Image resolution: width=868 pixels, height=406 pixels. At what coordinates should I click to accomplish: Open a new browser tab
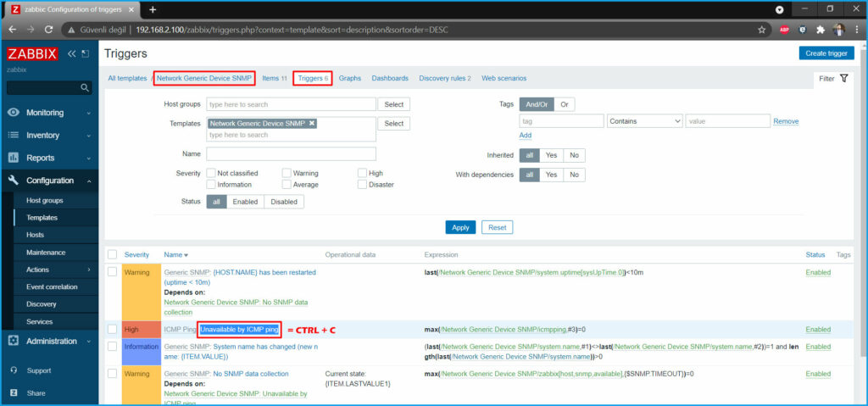pos(153,9)
